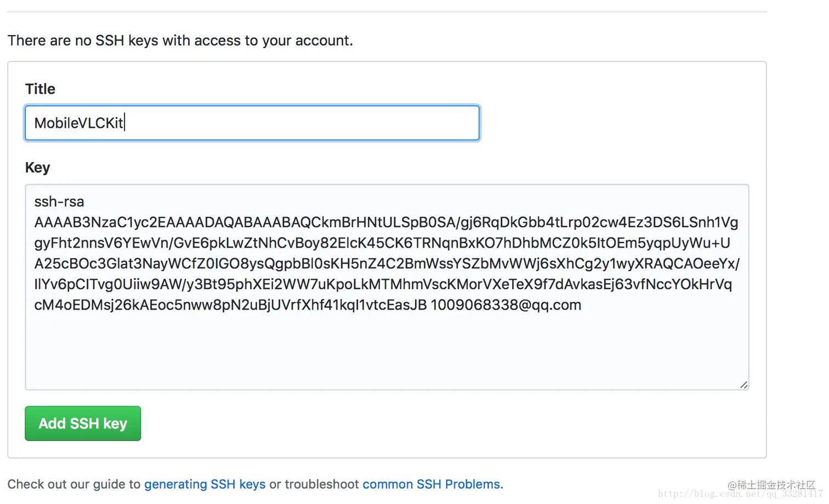Click the Add SSH key button
This screenshot has width=829, height=504.
tap(83, 423)
